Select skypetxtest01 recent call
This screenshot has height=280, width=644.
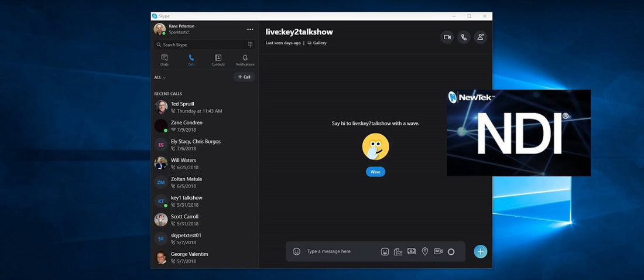click(204, 238)
